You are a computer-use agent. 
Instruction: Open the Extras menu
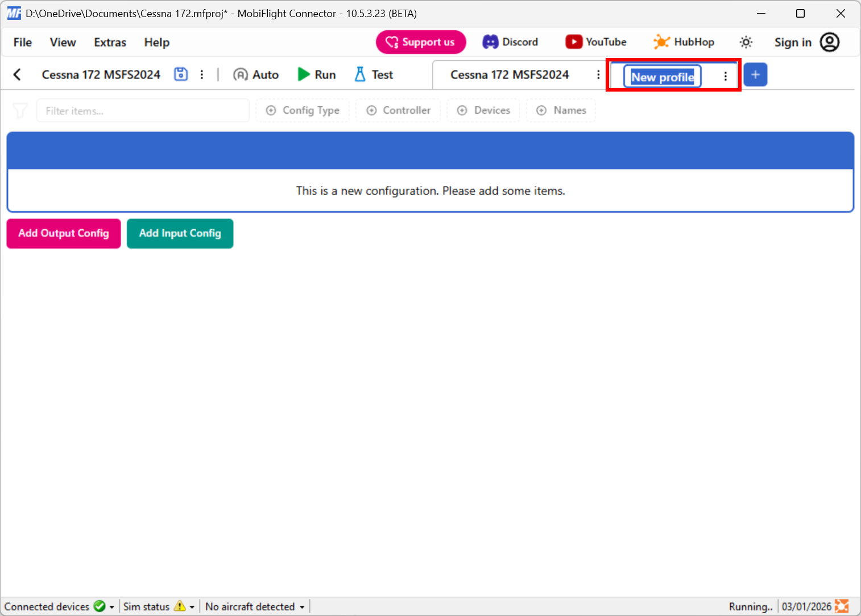pyautogui.click(x=109, y=42)
